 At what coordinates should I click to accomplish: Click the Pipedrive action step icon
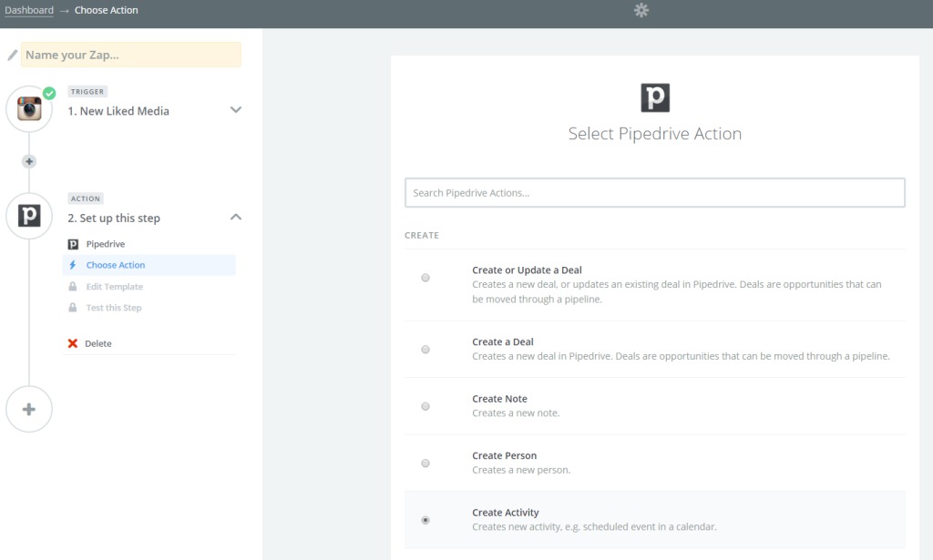pyautogui.click(x=29, y=215)
